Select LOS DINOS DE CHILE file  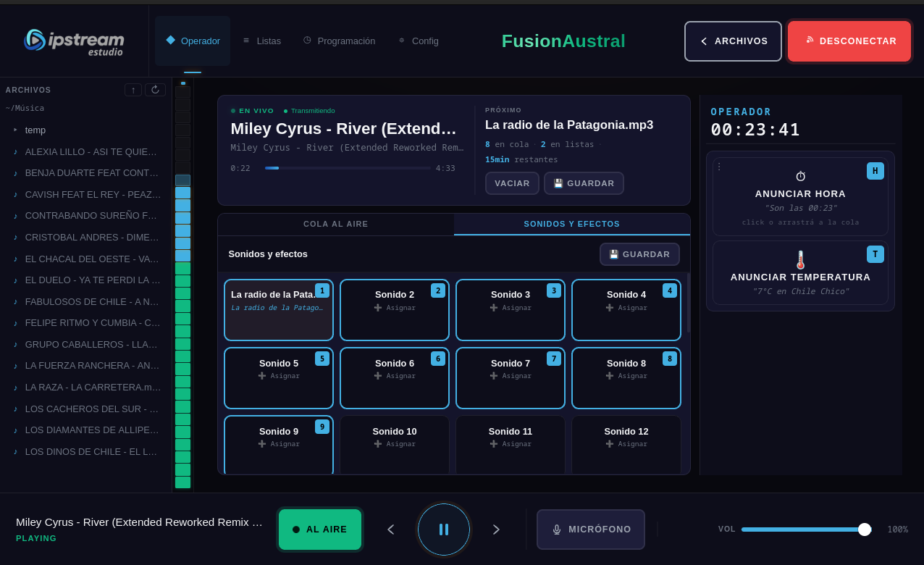[x=85, y=451]
